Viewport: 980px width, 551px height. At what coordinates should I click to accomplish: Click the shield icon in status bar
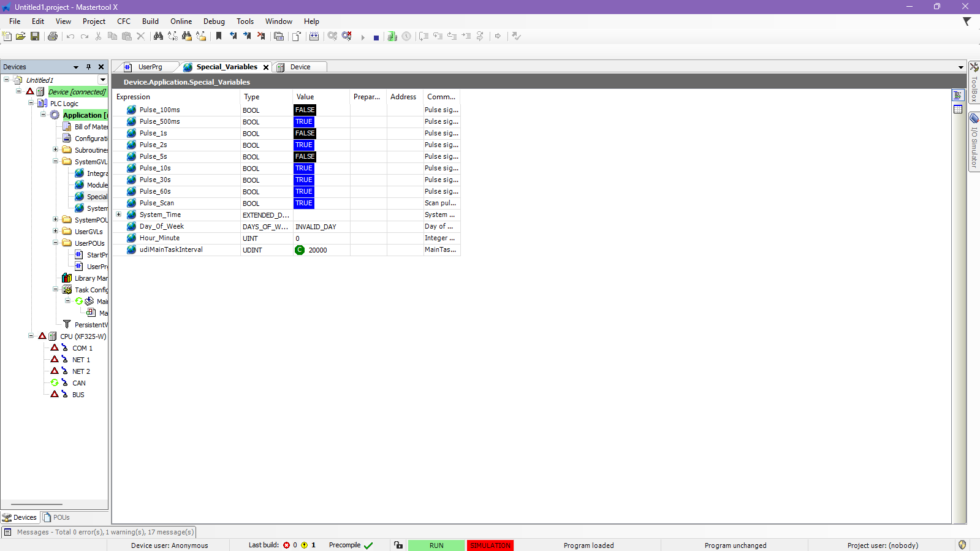coord(962,545)
